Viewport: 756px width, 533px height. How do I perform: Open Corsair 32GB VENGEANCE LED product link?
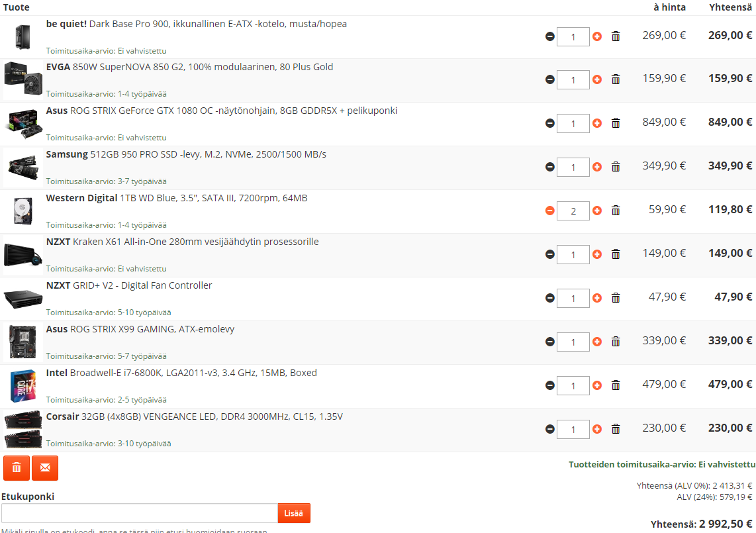(x=195, y=416)
